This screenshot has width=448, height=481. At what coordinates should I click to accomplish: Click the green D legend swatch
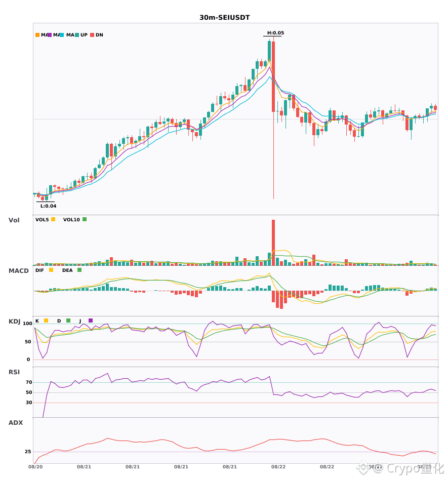[x=68, y=320]
